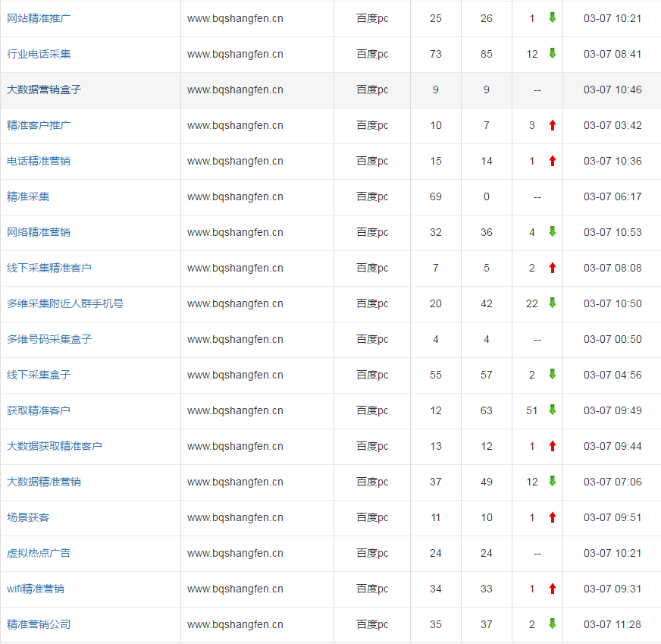This screenshot has height=644, width=661.
Task: Open keyword link 线下采集精准客户
Action: (x=49, y=268)
